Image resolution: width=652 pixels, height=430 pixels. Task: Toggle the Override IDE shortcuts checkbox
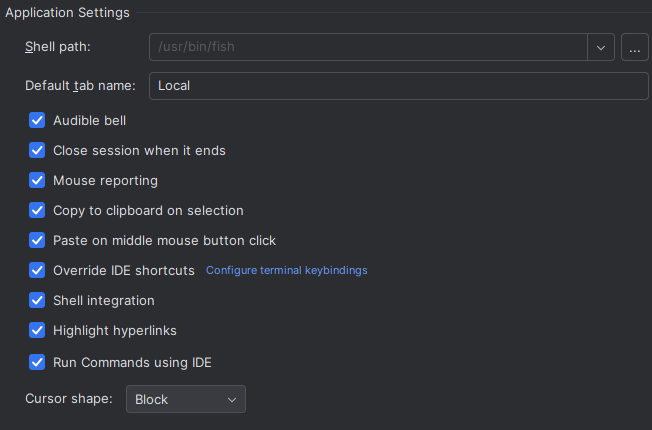(37, 270)
